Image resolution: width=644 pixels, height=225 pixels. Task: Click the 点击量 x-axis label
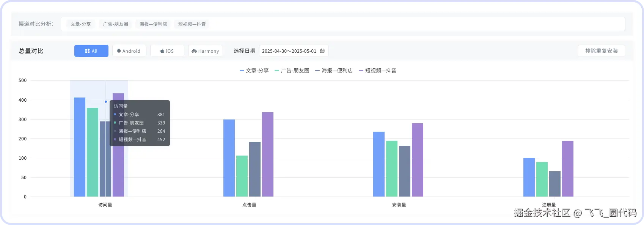point(249,205)
